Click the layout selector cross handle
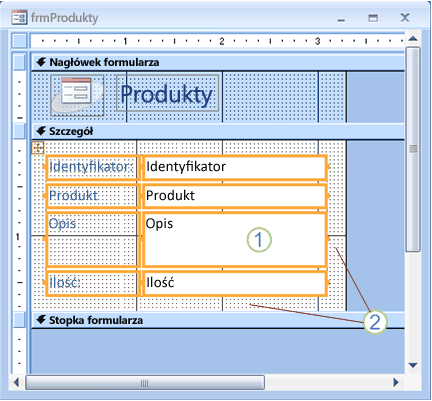The height and width of the screenshot is (401, 432). coord(38,147)
